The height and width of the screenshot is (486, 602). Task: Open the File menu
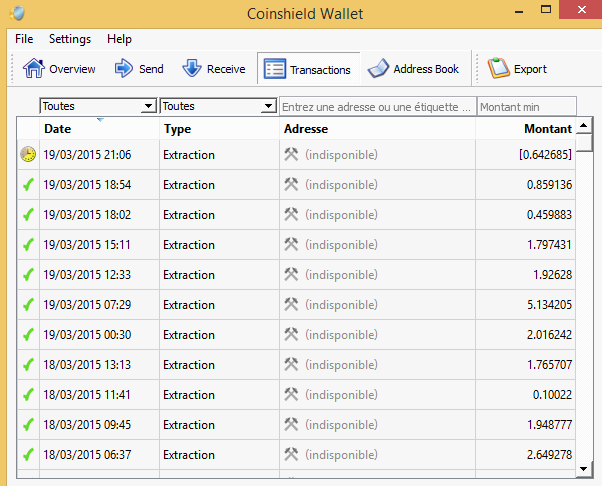click(24, 39)
